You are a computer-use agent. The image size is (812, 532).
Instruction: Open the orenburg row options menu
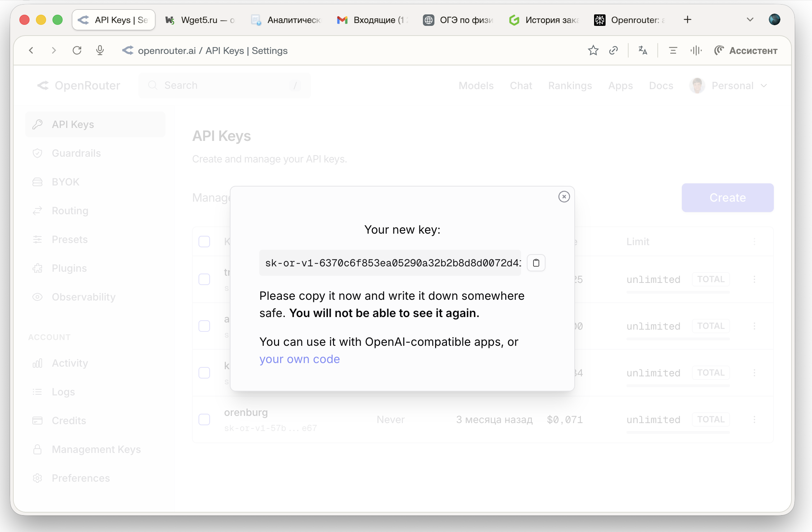coord(754,419)
